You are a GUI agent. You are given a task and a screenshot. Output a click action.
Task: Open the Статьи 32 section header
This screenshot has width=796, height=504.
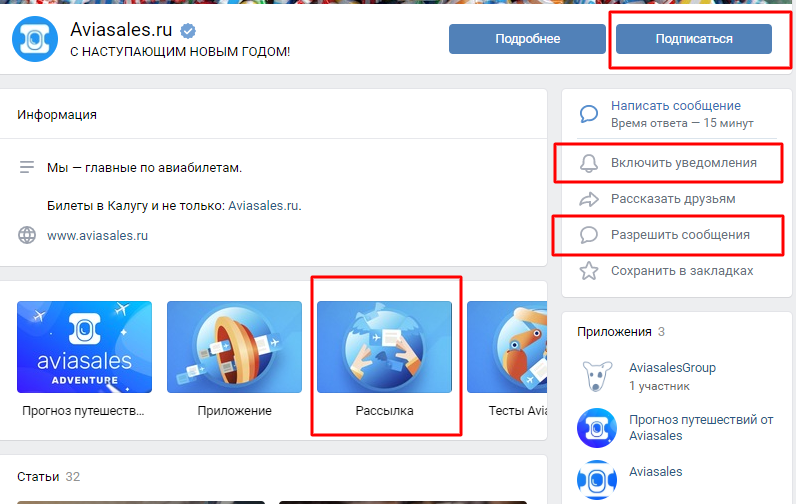48,477
